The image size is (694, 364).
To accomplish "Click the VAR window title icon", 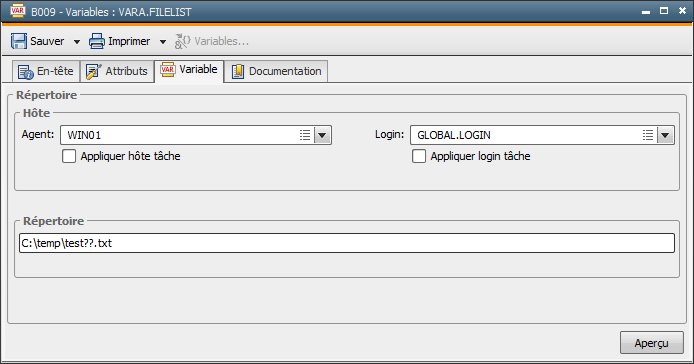I will (17, 11).
